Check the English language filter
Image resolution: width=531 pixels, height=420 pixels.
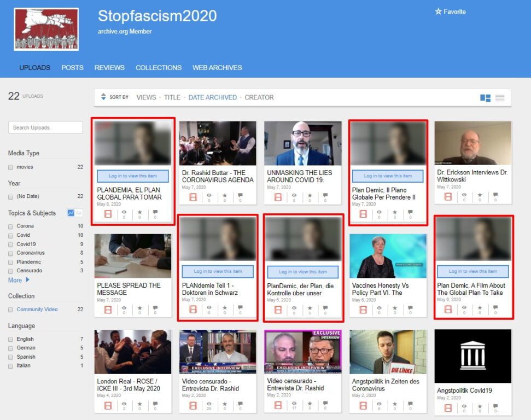click(x=11, y=340)
